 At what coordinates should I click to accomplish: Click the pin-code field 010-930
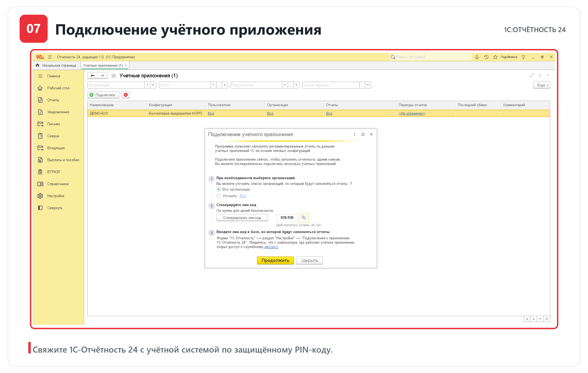(287, 218)
